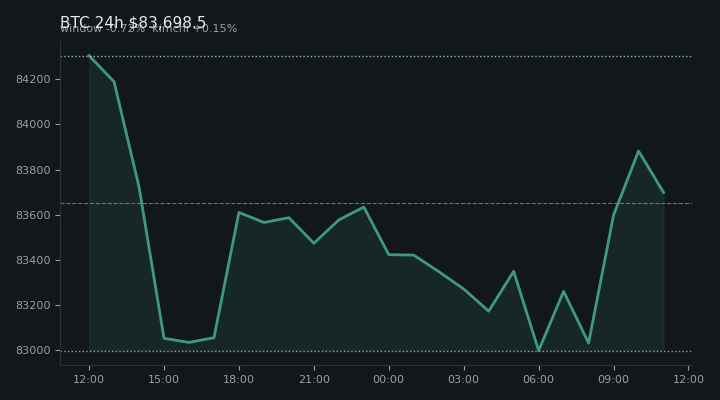
Task: Click the 15:00 x-axis label
Action: click(x=163, y=379)
